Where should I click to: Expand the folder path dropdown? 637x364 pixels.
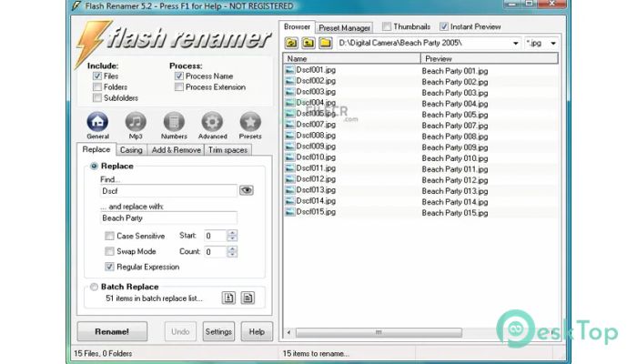point(515,43)
